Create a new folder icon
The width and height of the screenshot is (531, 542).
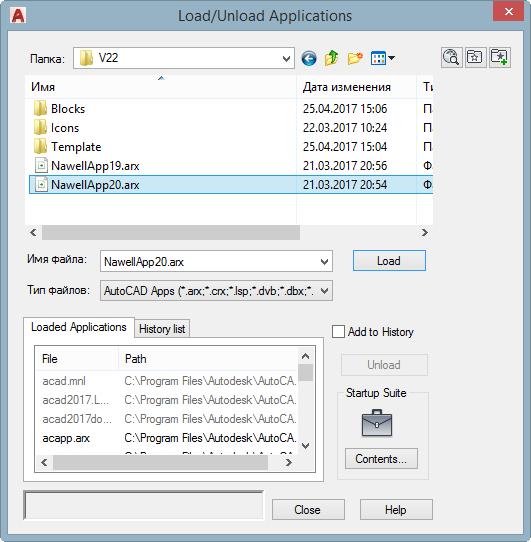[355, 58]
